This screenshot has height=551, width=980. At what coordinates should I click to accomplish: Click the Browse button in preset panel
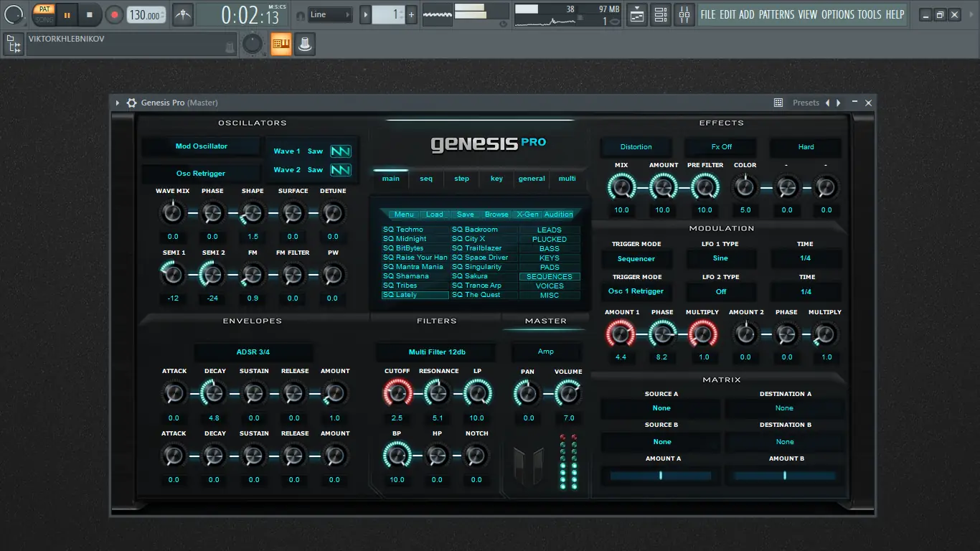(x=496, y=215)
